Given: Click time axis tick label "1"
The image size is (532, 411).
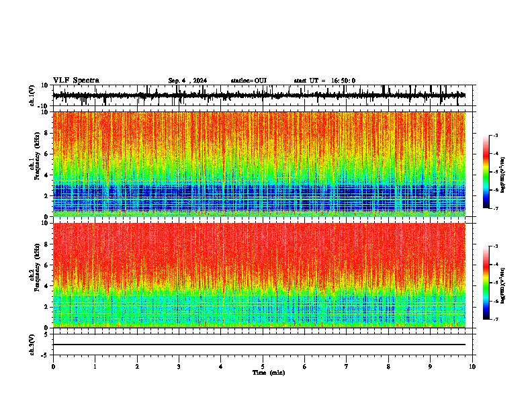Looking at the screenshot, I should (x=95, y=367).
